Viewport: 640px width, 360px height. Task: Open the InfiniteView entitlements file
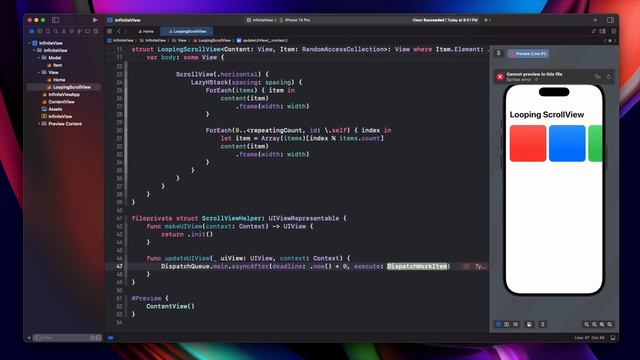click(x=57, y=116)
